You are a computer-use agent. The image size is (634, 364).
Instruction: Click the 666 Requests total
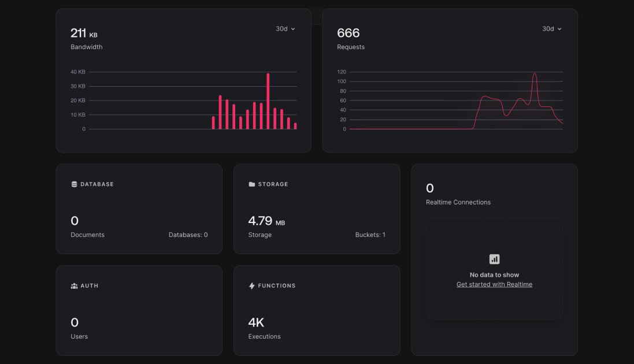(348, 34)
